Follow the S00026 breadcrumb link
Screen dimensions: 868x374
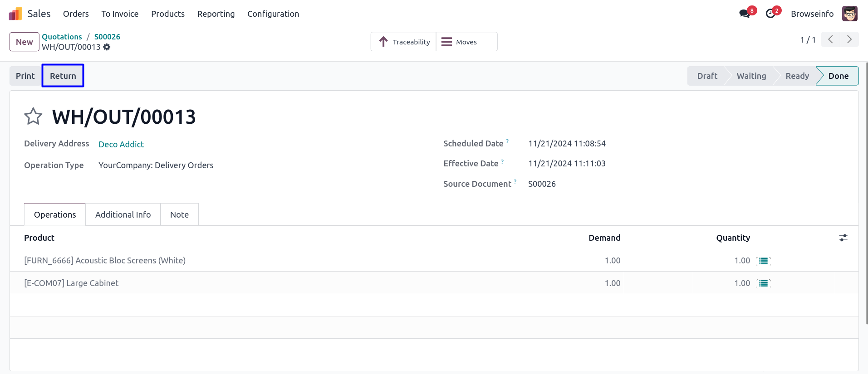(107, 37)
